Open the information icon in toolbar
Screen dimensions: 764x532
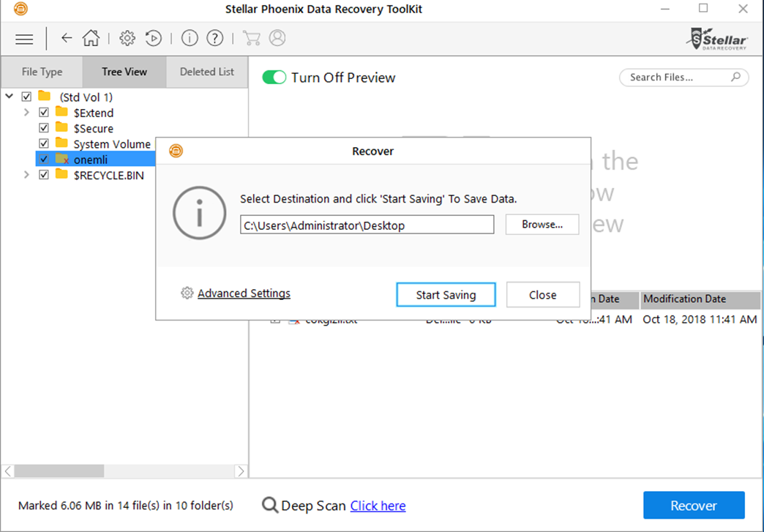190,38
